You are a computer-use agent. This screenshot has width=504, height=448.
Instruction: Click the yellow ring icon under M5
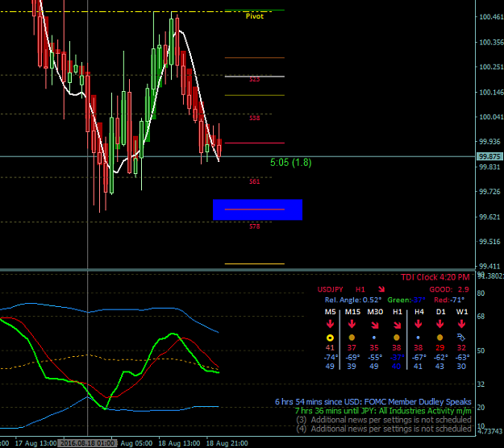tap(330, 338)
